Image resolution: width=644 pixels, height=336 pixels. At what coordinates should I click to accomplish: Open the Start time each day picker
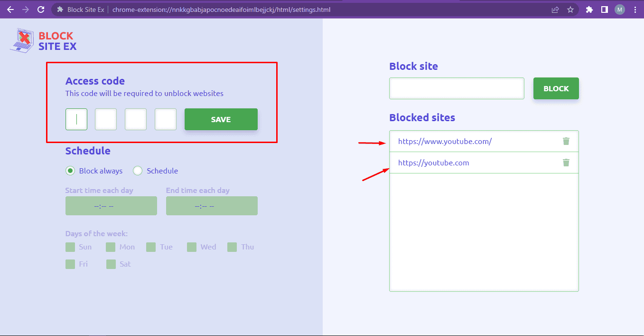[x=111, y=205]
